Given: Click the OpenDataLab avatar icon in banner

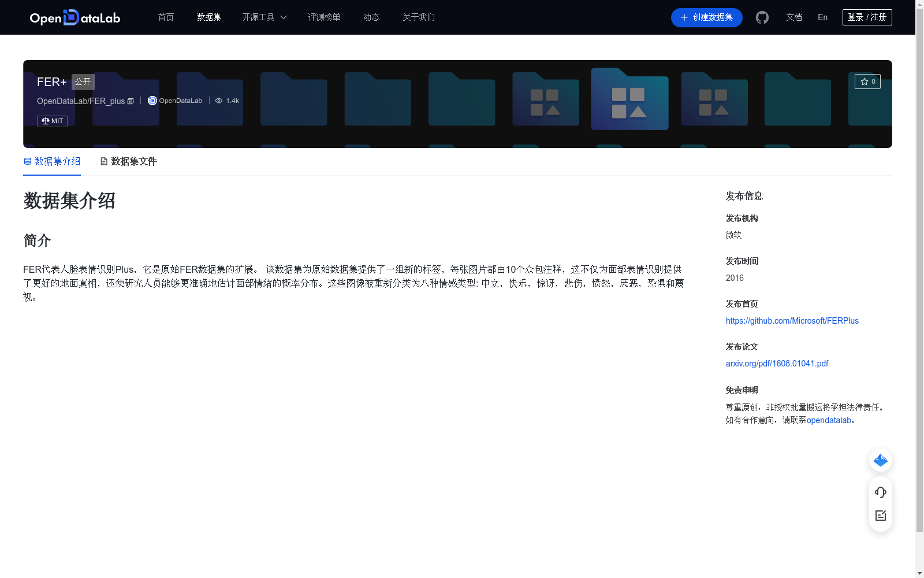Looking at the screenshot, I should (152, 100).
